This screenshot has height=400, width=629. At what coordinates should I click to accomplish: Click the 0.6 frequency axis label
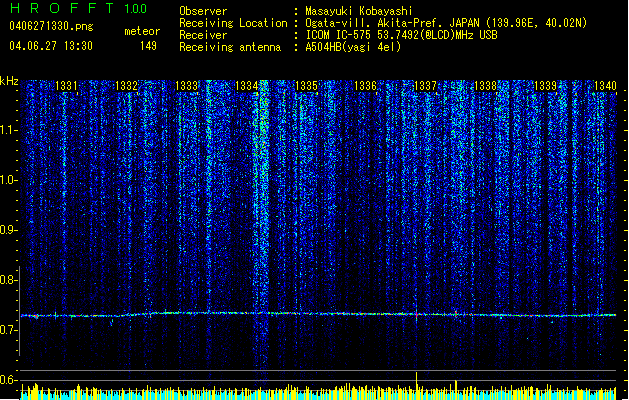click(10, 380)
